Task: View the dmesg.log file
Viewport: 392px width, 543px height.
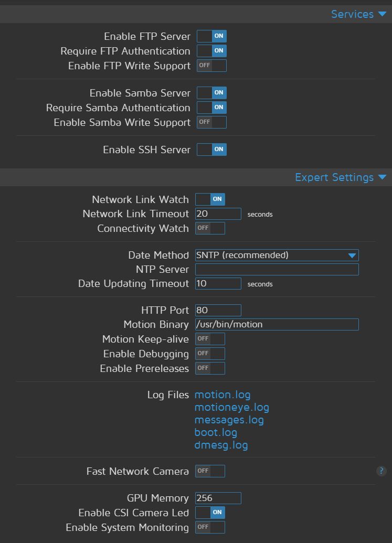Action: click(x=221, y=445)
